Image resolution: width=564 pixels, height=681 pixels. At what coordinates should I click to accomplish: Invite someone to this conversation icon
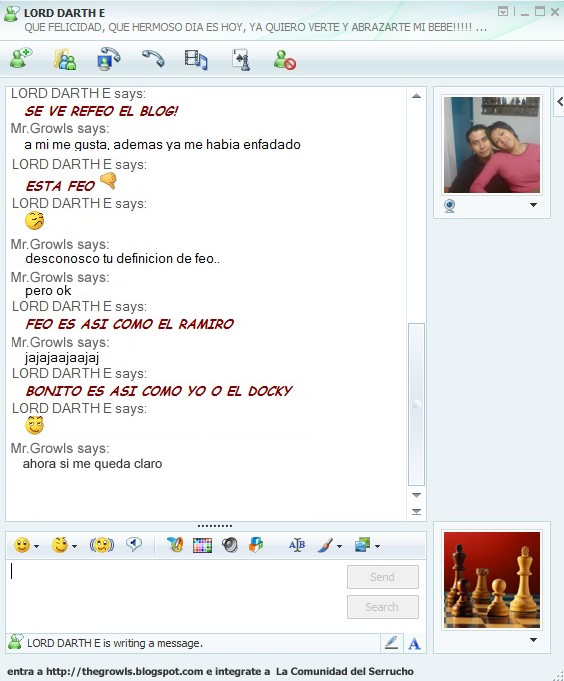[x=21, y=59]
